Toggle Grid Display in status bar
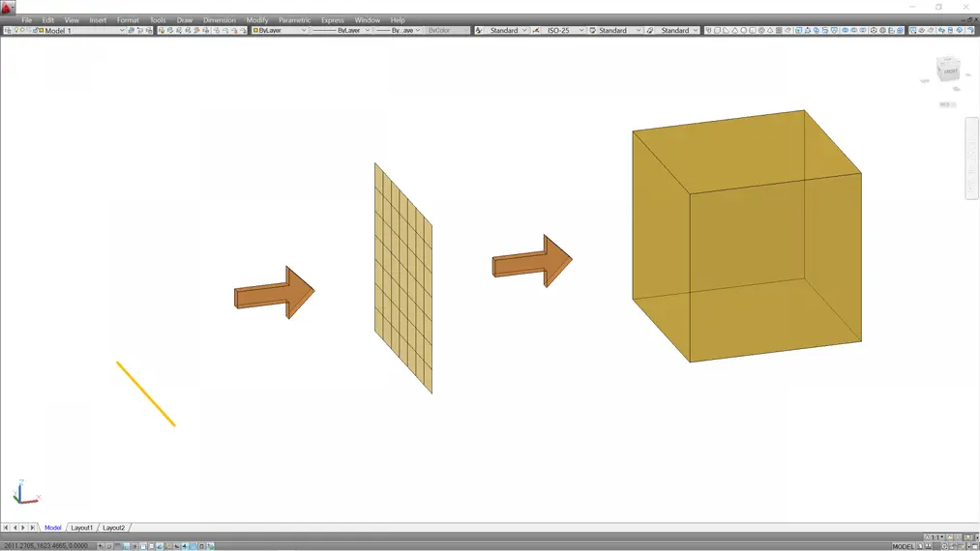Image resolution: width=980 pixels, height=551 pixels. point(118,546)
